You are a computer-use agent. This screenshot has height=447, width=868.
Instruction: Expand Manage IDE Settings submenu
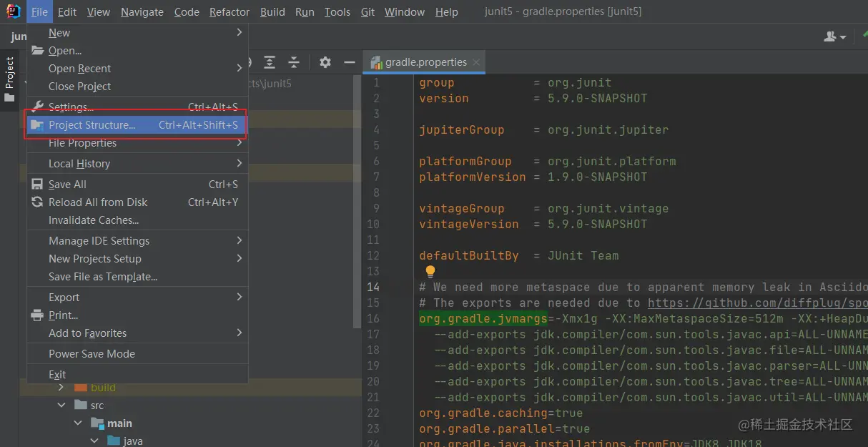[x=137, y=241]
